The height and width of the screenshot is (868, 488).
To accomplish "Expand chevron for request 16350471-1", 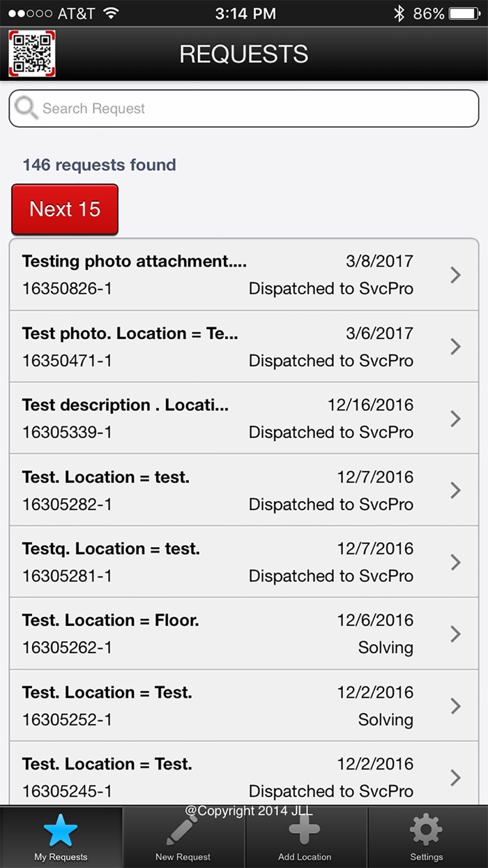I will pyautogui.click(x=456, y=347).
